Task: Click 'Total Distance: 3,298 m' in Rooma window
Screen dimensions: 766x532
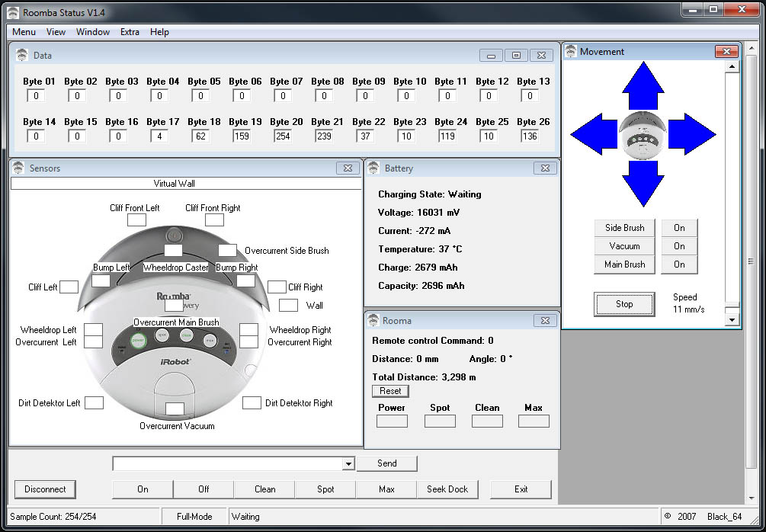Action: [x=424, y=377]
